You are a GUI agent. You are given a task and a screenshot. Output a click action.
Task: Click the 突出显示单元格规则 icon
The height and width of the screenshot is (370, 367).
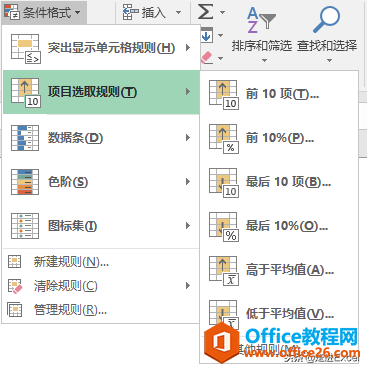tap(26, 49)
